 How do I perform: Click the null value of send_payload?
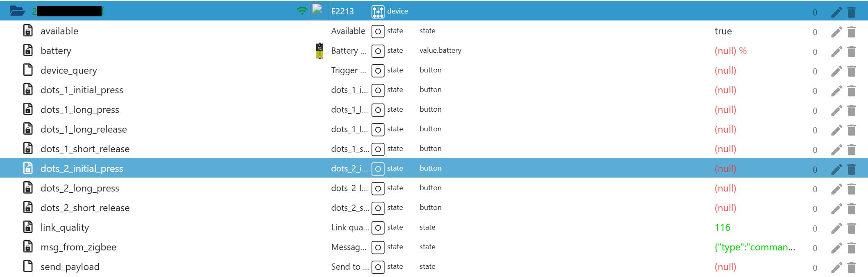coord(725,267)
